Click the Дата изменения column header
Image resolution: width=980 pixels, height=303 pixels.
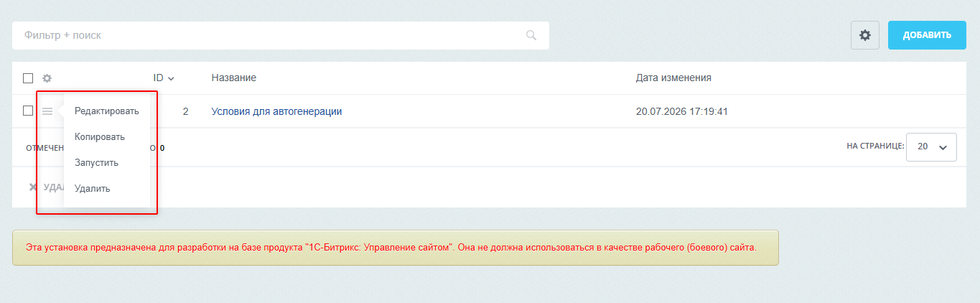[x=673, y=78]
